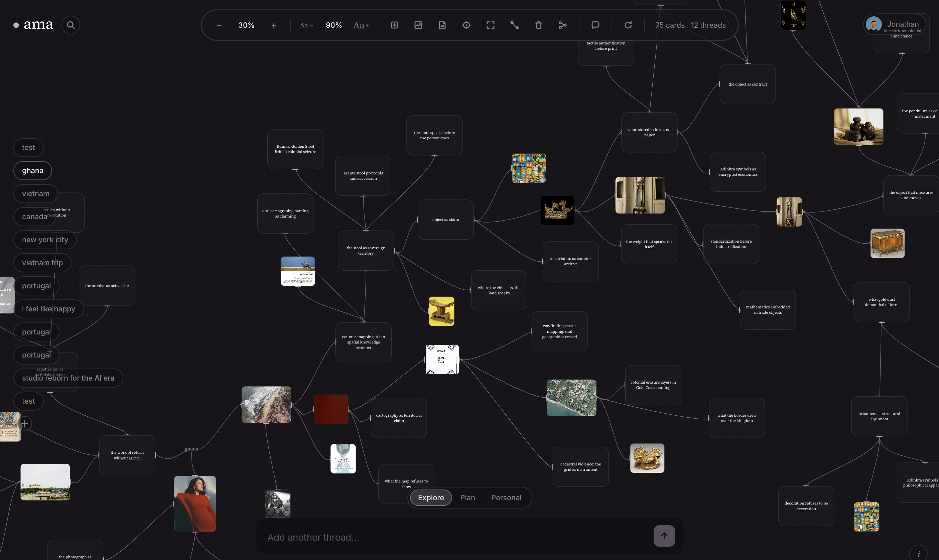Click the 75 cards · 12 threads counter
The width and height of the screenshot is (939, 560).
point(690,25)
